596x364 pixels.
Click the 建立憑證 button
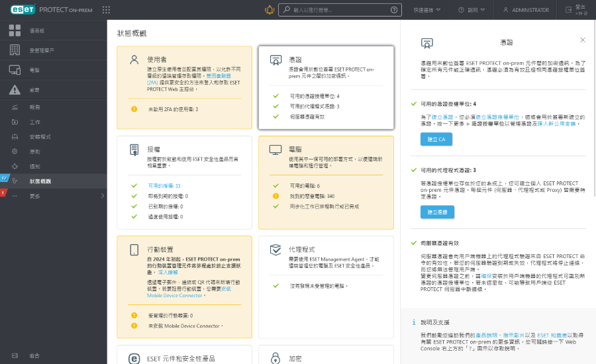436,212
